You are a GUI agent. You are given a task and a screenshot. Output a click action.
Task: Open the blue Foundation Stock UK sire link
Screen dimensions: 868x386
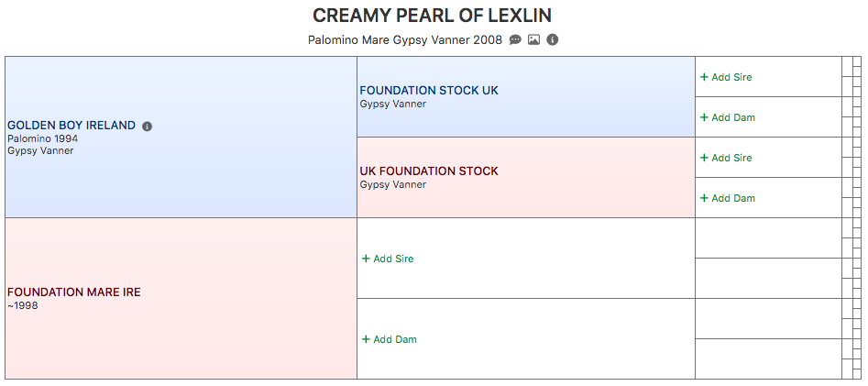429,90
